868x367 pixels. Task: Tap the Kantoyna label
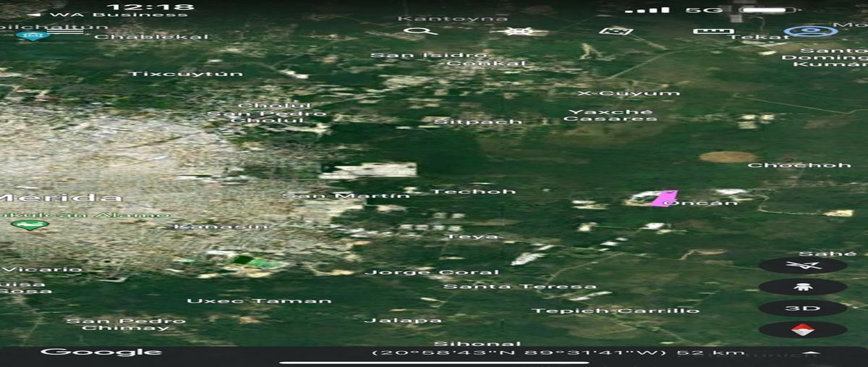click(x=453, y=19)
